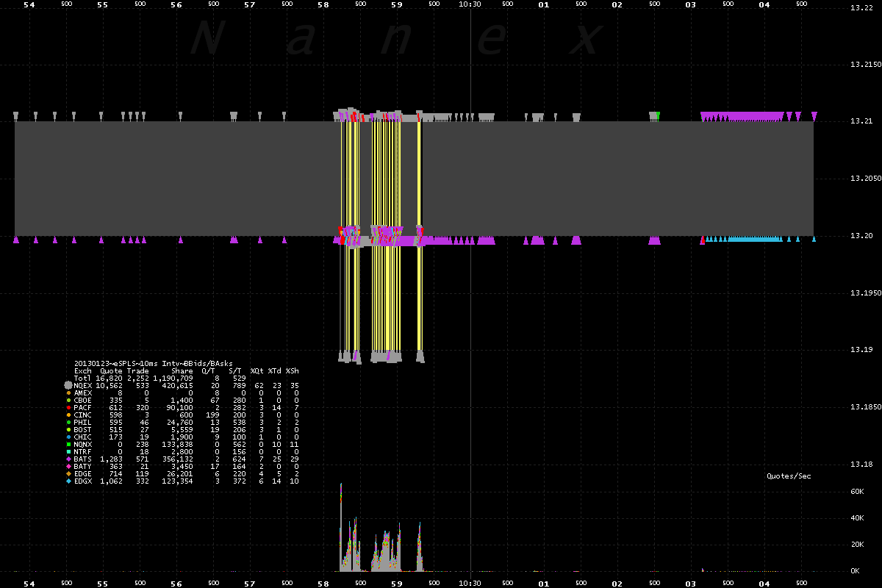Click the total quote count 16,820

pos(109,379)
